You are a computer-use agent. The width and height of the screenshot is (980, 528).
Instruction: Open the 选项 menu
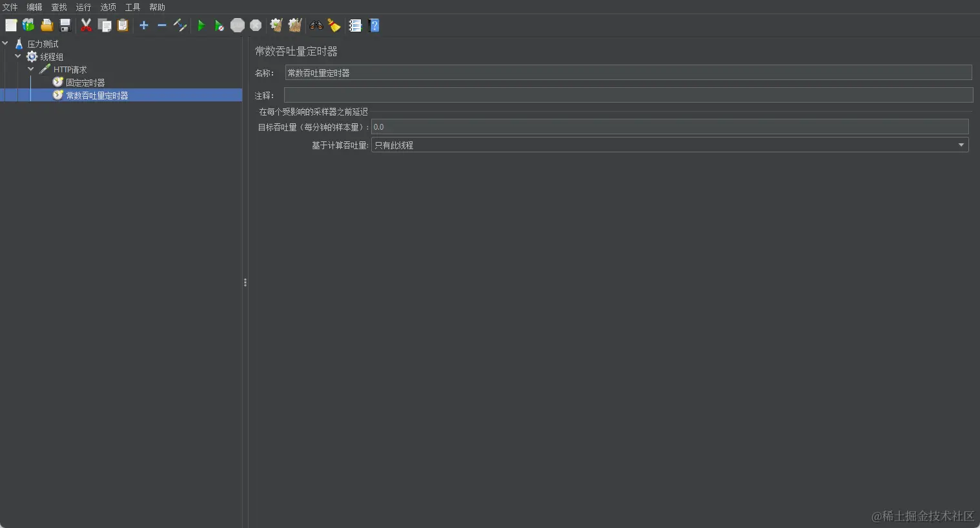coord(108,7)
